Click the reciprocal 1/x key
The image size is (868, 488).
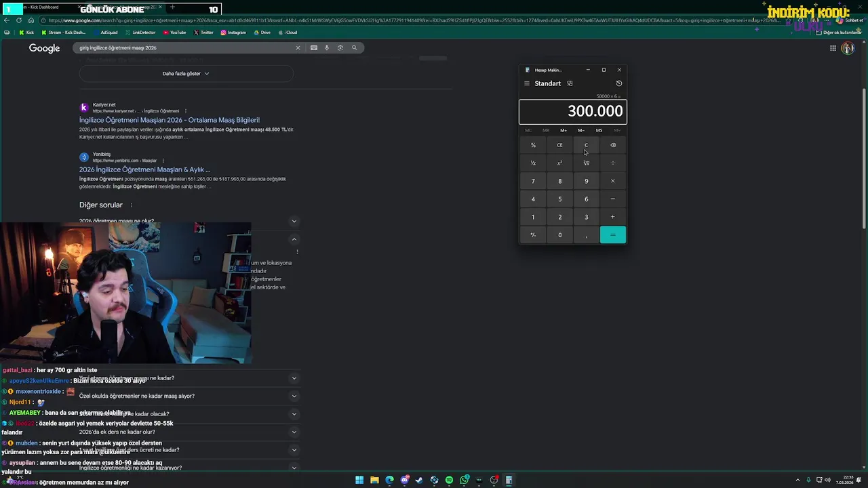(x=533, y=163)
